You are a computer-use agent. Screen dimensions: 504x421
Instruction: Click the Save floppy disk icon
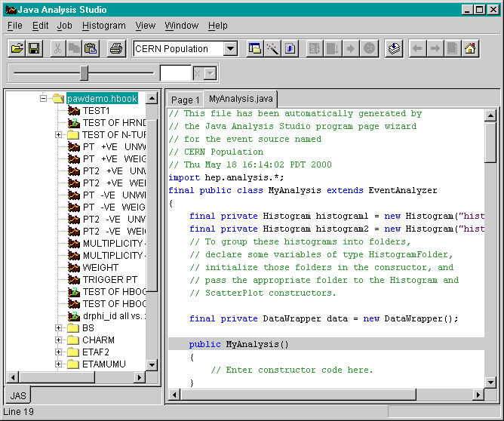tap(34, 49)
